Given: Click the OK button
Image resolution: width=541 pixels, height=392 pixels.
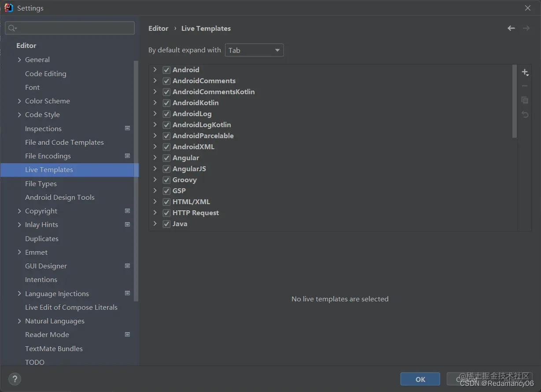Looking at the screenshot, I should (x=420, y=379).
